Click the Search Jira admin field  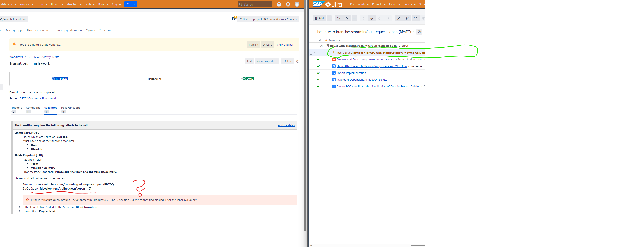(x=14, y=19)
